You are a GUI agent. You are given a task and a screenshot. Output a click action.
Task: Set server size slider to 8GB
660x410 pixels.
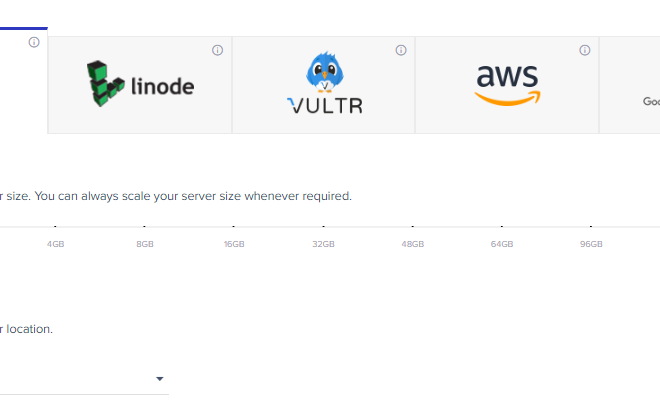click(x=144, y=227)
